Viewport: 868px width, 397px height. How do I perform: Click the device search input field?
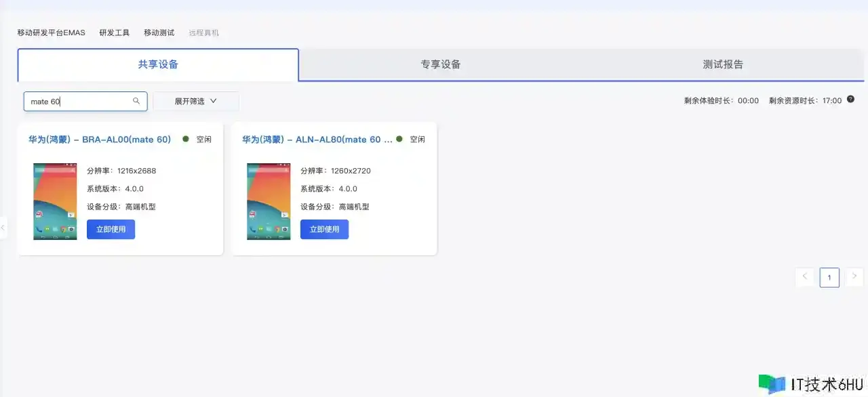point(78,102)
